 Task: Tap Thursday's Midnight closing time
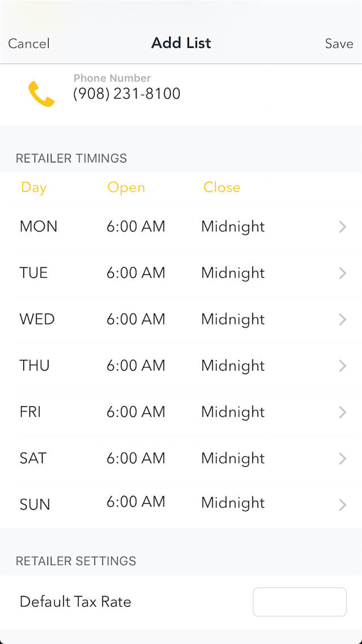pyautogui.click(x=233, y=366)
